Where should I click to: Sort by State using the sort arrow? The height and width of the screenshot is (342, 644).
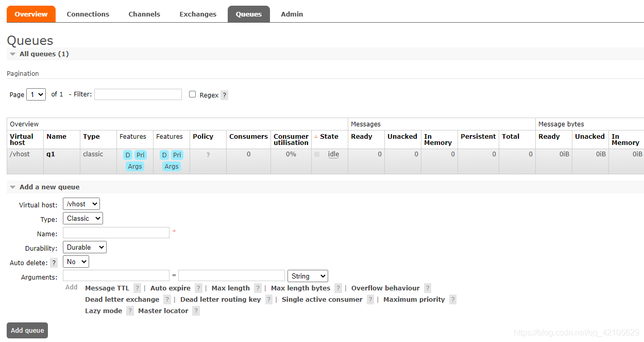(x=316, y=137)
